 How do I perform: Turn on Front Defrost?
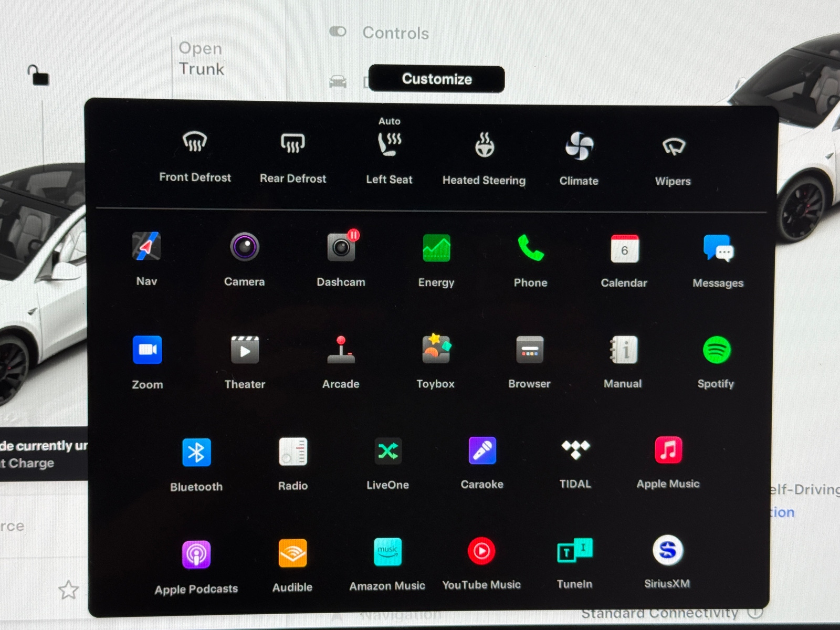[195, 156]
